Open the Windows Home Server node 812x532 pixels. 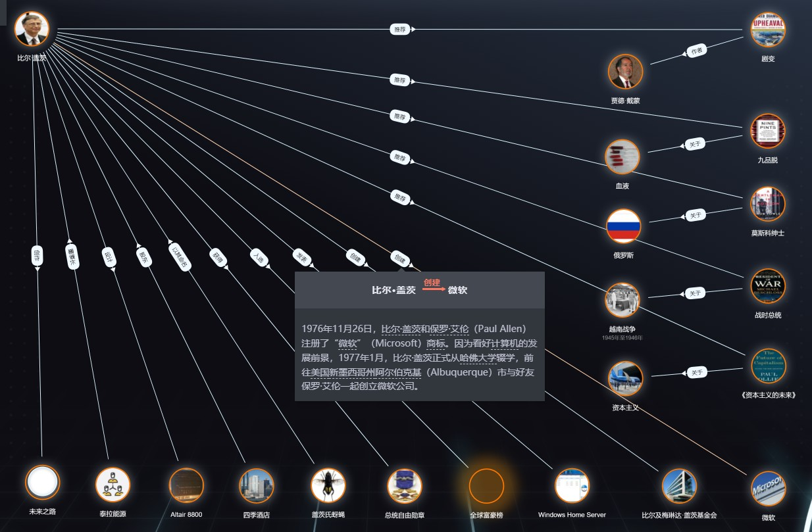572,486
